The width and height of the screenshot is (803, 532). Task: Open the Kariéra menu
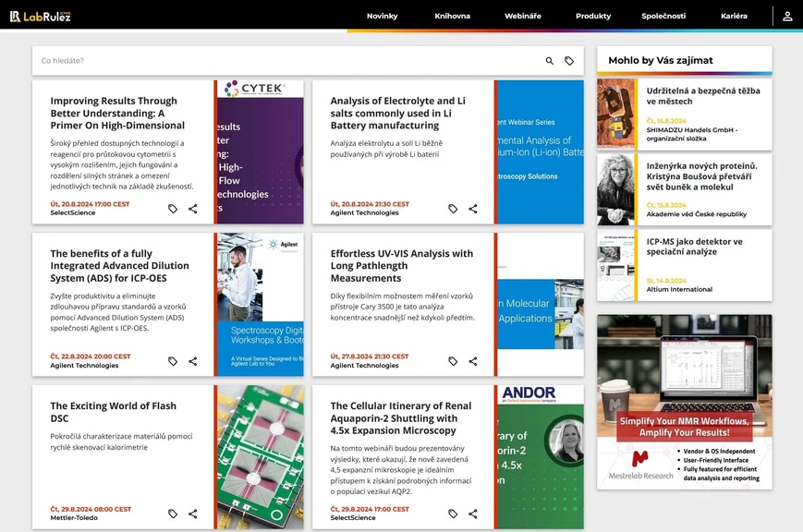click(x=734, y=16)
